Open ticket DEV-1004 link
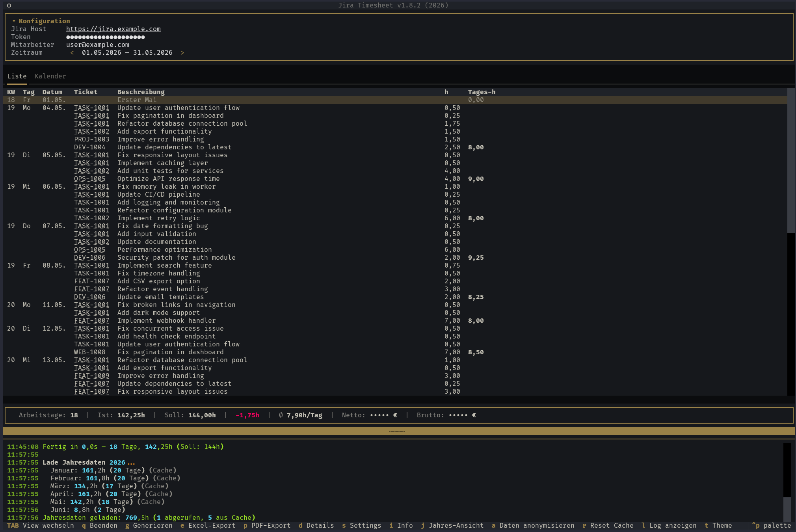The height and width of the screenshot is (532, 796). tap(90, 147)
